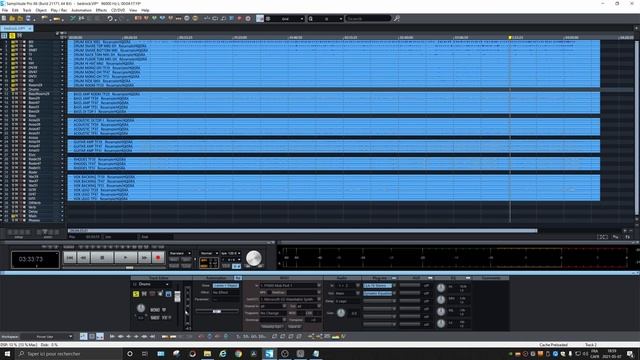Open the Normal playback mode dropdown

tap(209, 253)
